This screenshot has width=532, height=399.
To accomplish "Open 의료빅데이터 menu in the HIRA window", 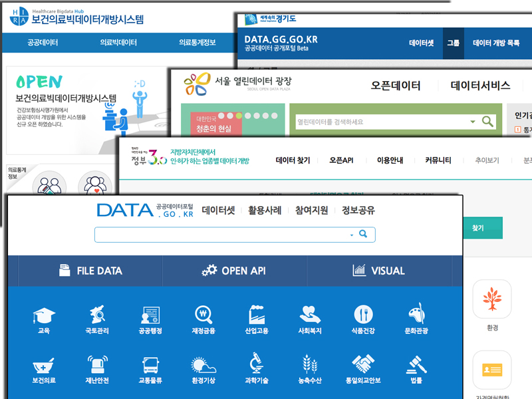I will click(x=118, y=43).
